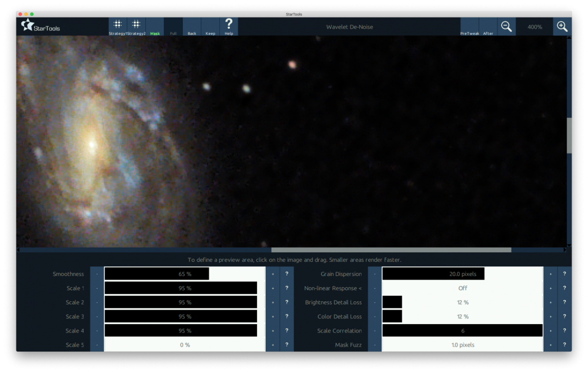
Task: Decrease Scale Correlation with minus button
Action: point(375,331)
